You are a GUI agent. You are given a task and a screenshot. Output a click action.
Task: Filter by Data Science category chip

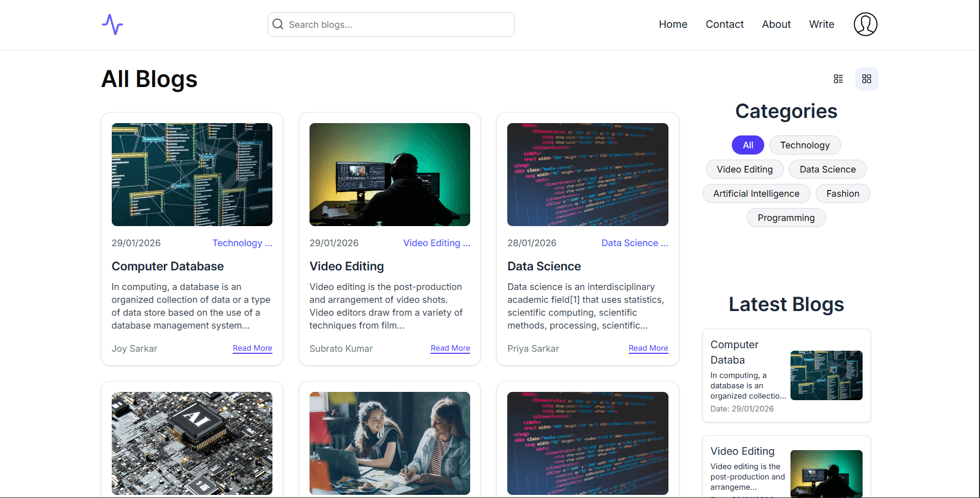point(828,169)
